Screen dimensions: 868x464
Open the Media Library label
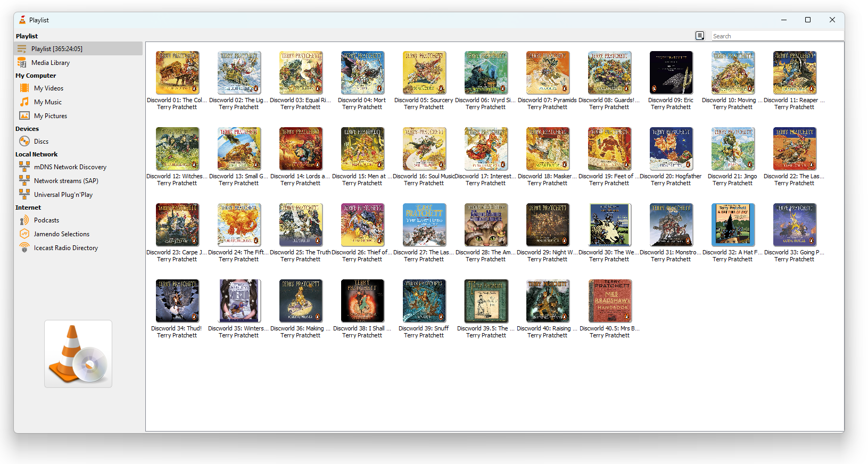point(51,63)
